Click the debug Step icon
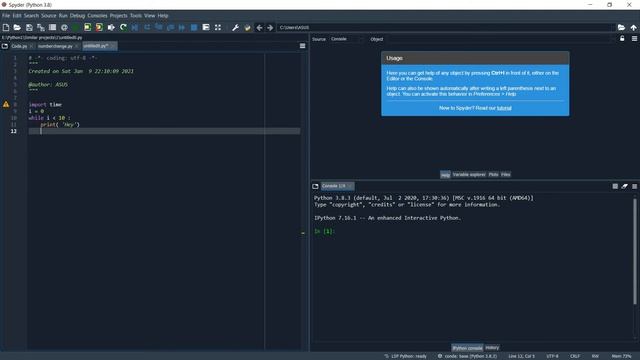 click(147, 27)
